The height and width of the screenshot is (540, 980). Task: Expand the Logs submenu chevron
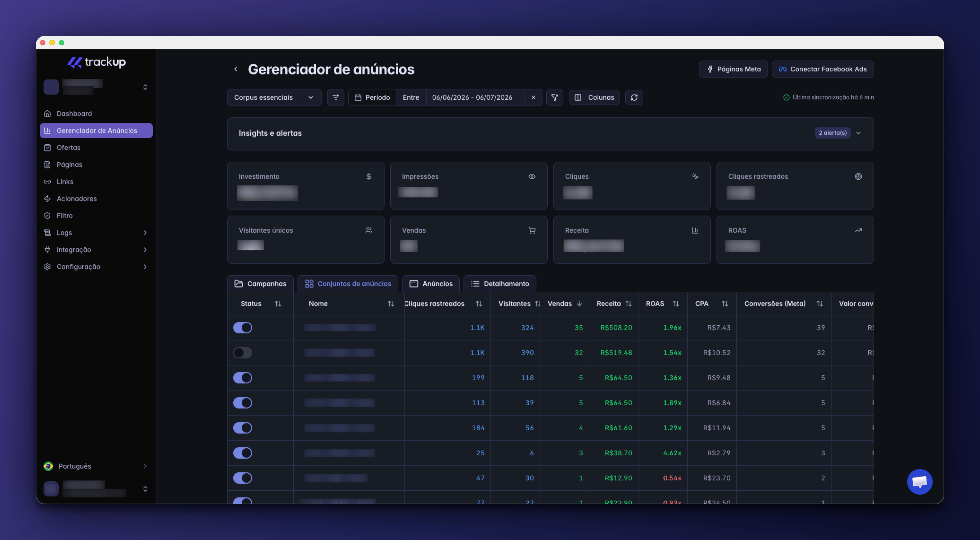145,233
